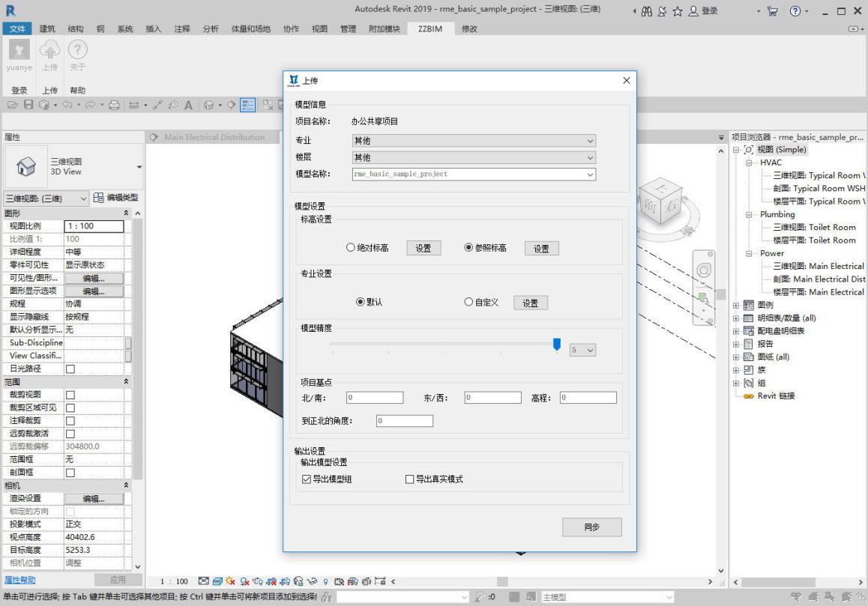Check the 导出真实模式 checkbox

410,479
